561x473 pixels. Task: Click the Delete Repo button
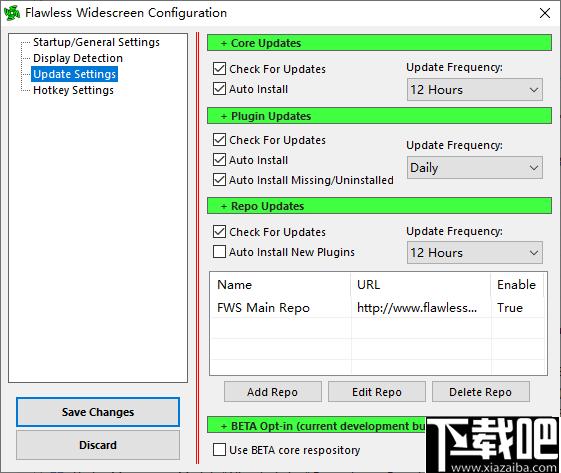(x=480, y=392)
